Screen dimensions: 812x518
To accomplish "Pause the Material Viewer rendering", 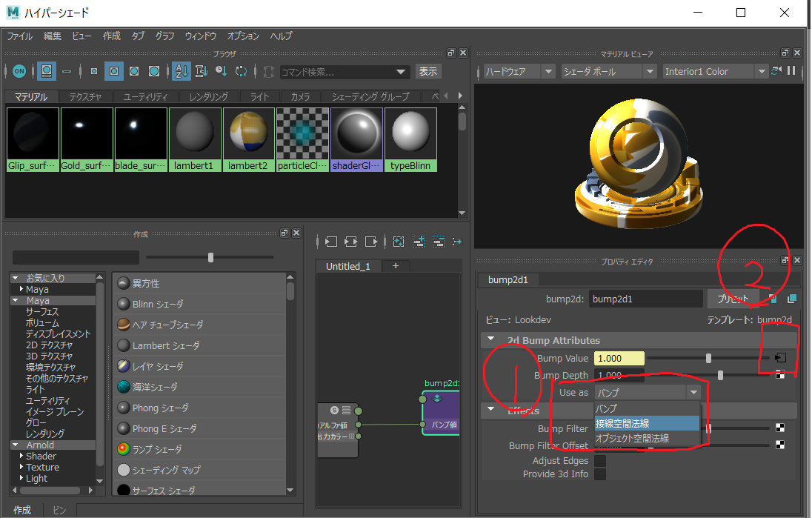I will [x=791, y=70].
